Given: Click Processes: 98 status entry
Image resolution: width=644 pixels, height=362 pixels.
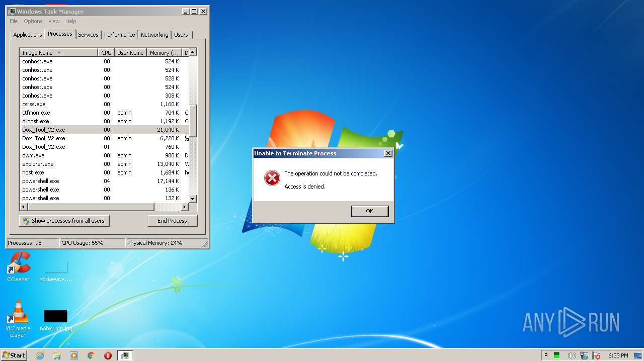Looking at the screenshot, I should 33,243.
